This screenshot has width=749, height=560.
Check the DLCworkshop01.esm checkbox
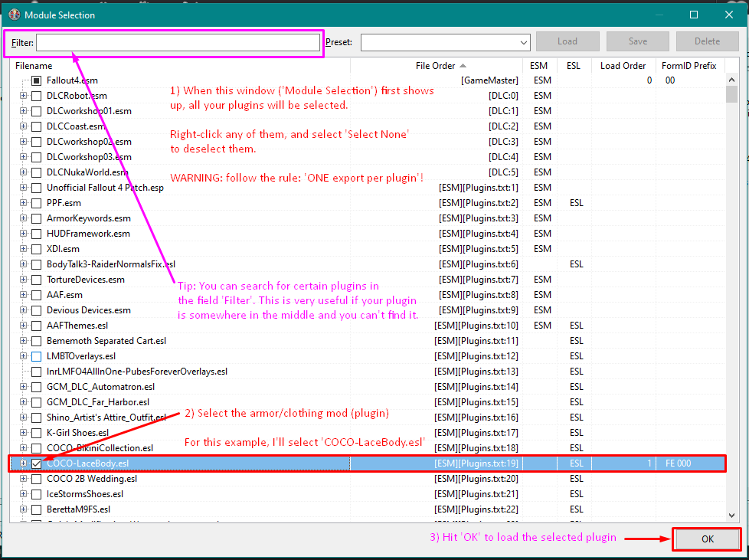click(x=36, y=111)
